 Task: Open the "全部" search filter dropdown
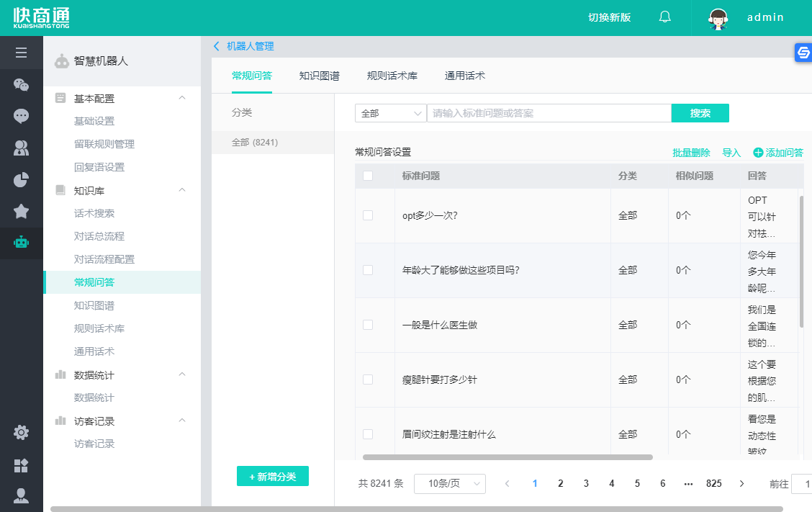390,113
